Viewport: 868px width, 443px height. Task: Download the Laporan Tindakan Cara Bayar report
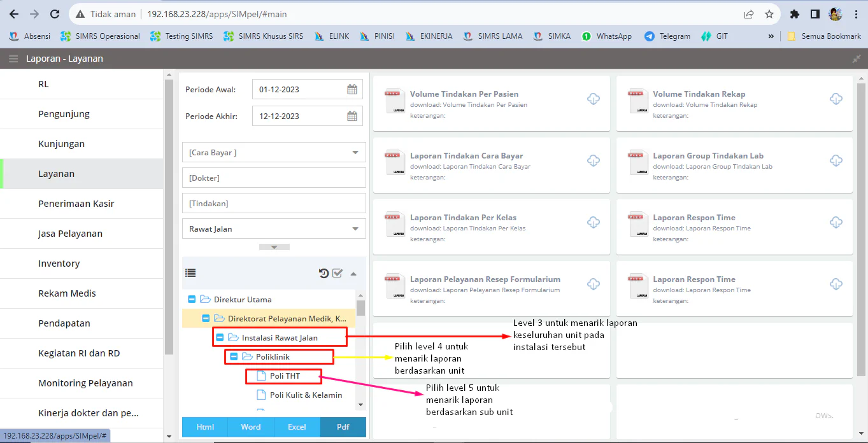(x=593, y=160)
